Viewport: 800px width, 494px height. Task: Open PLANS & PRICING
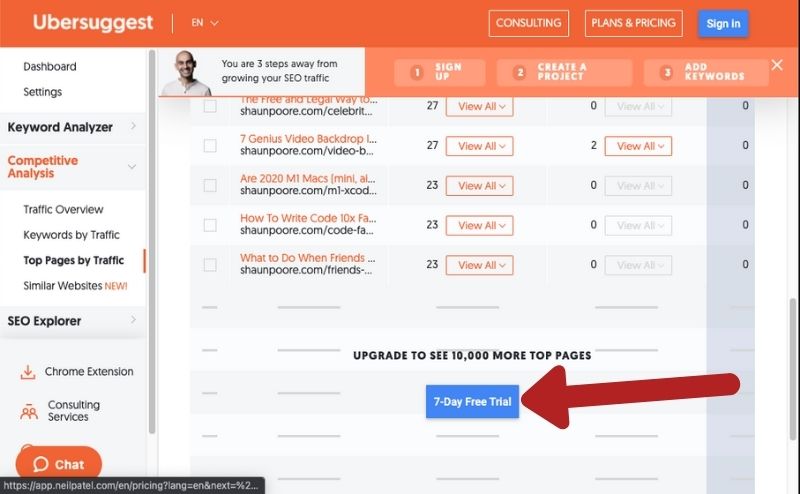(x=633, y=23)
